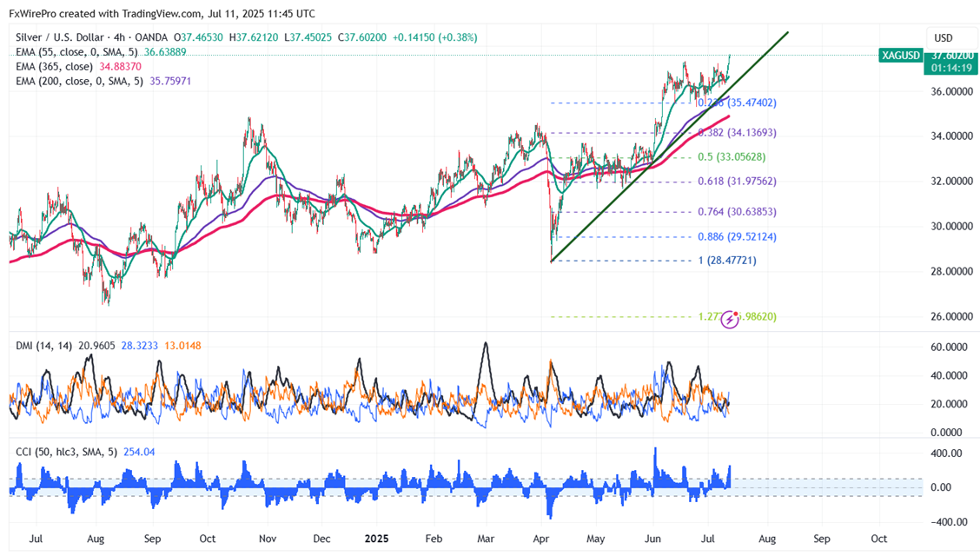Click the 36.00000 price axis label
This screenshot has width=980, height=556.
[952, 91]
